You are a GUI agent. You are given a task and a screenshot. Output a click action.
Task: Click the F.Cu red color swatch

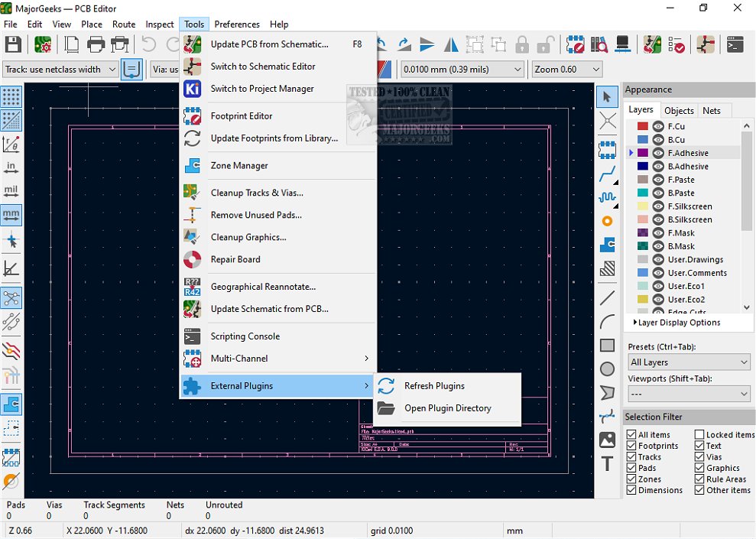coord(642,126)
